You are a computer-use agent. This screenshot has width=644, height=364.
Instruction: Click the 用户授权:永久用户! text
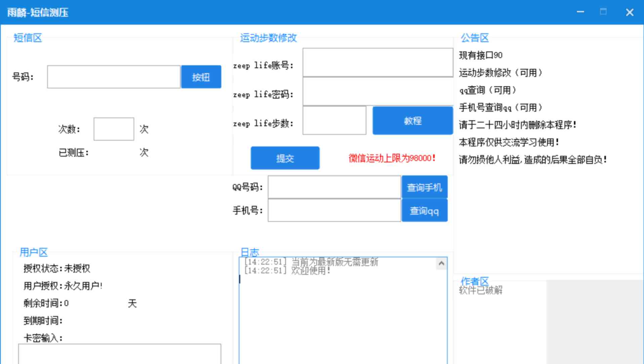pyautogui.click(x=63, y=286)
